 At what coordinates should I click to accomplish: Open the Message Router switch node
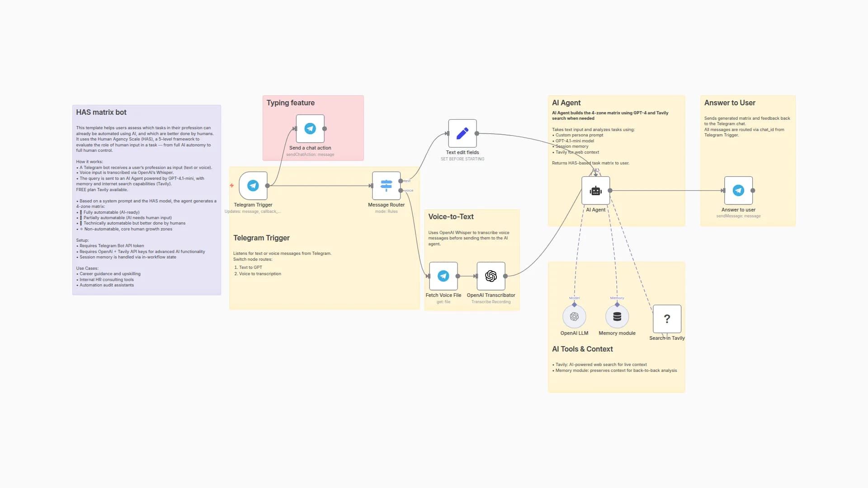[x=386, y=185]
